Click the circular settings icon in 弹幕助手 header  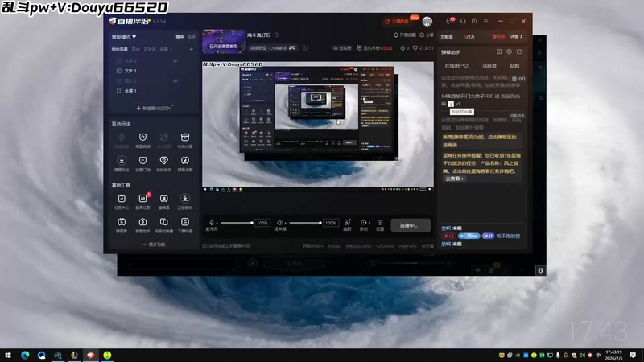tap(510, 51)
